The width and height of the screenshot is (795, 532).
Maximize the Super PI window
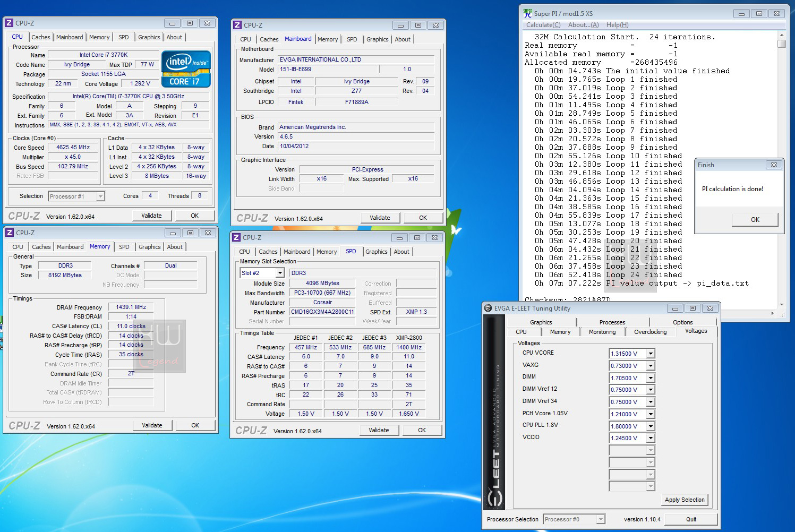pos(759,14)
